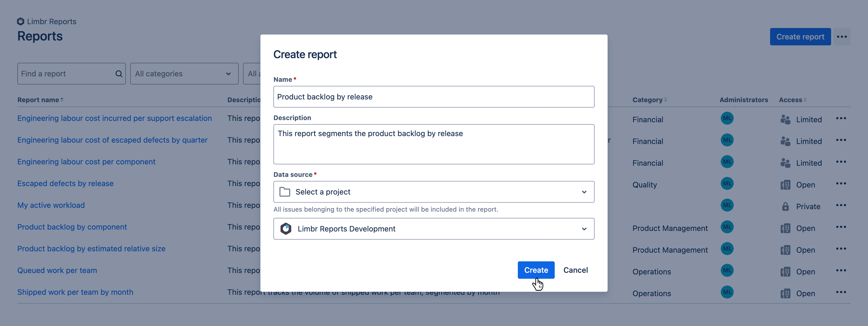The height and width of the screenshot is (326, 868).
Task: Click the Shipped work per team link
Action: click(75, 291)
